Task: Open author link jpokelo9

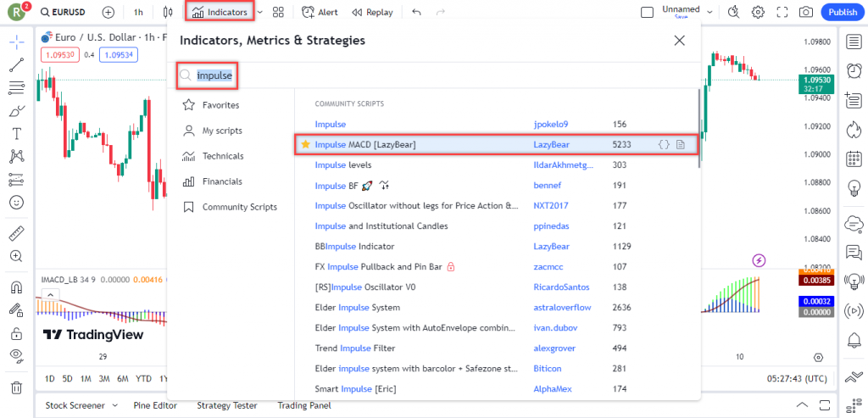Action: click(551, 125)
